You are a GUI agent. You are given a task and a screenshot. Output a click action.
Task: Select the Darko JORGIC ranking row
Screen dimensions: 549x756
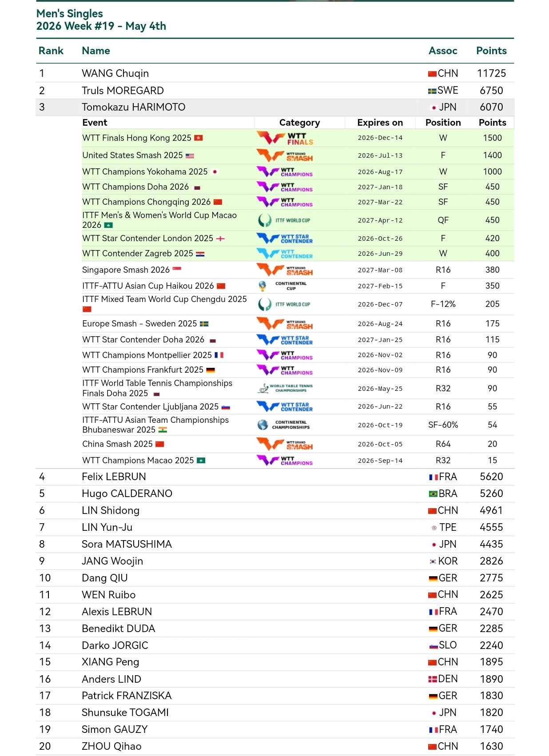click(275, 646)
